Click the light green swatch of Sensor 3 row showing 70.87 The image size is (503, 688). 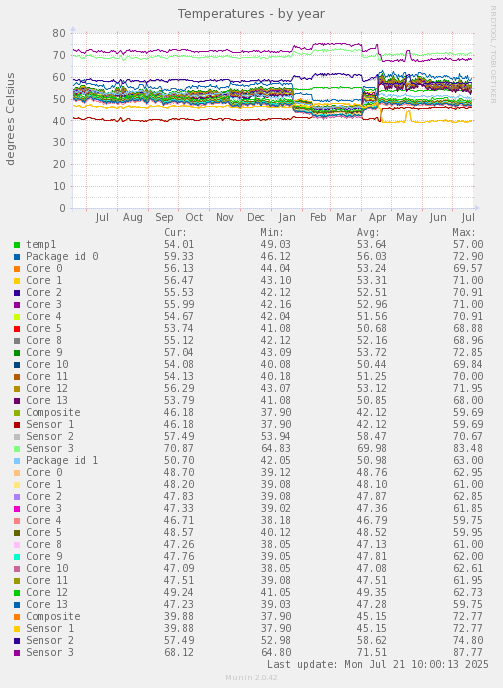pyautogui.click(x=17, y=449)
